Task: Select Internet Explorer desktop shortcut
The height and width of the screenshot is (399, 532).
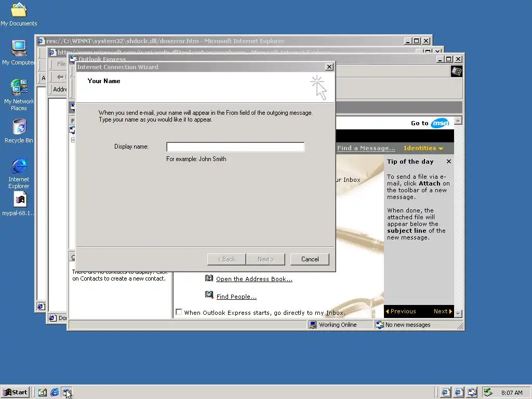Action: tap(19, 172)
